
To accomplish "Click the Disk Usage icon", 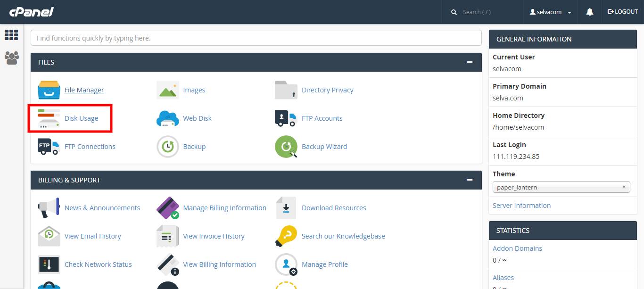I will [49, 118].
